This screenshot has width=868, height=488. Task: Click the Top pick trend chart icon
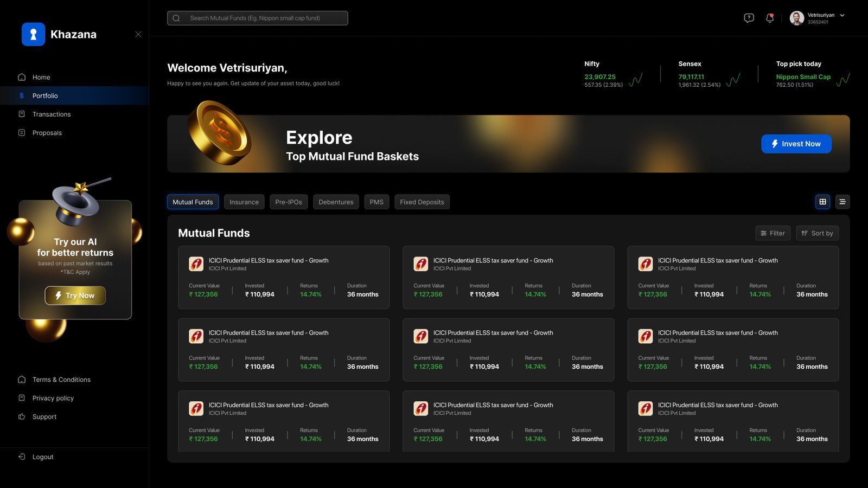(x=844, y=80)
